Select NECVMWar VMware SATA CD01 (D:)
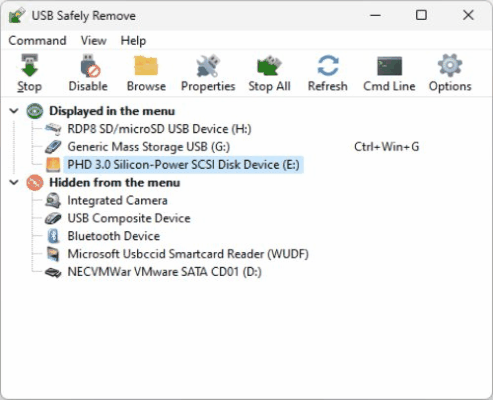 click(164, 272)
